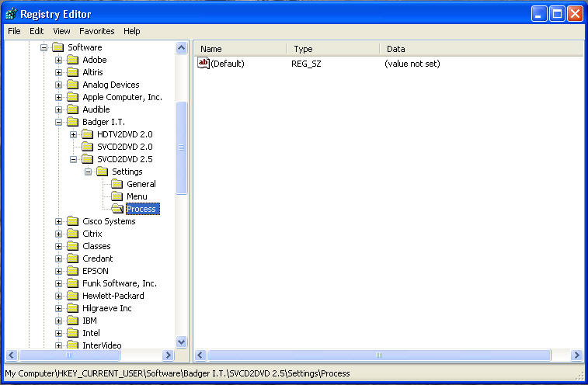Click the Badger I.T. folder icon
Viewport: 588px width, 385px height.
[72, 122]
